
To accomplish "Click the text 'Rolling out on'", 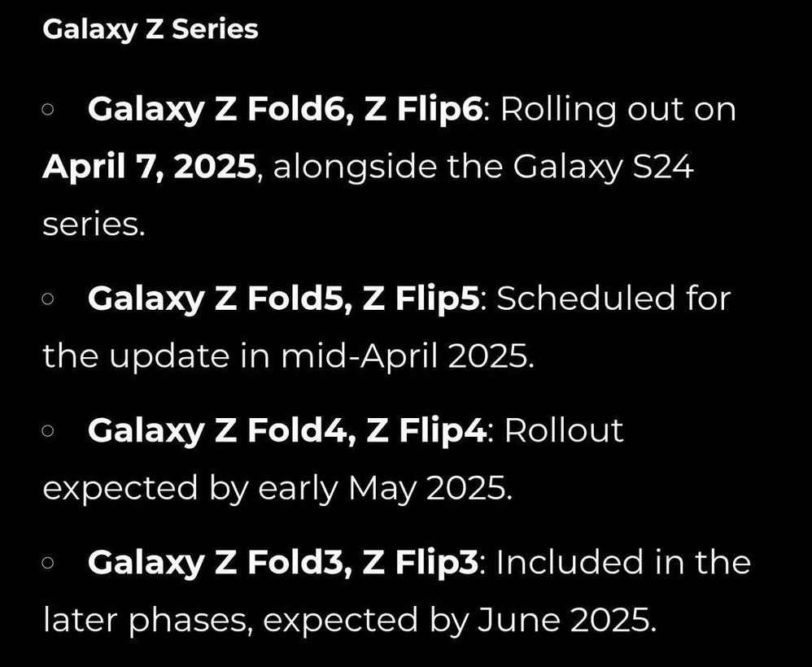I will (618, 111).
